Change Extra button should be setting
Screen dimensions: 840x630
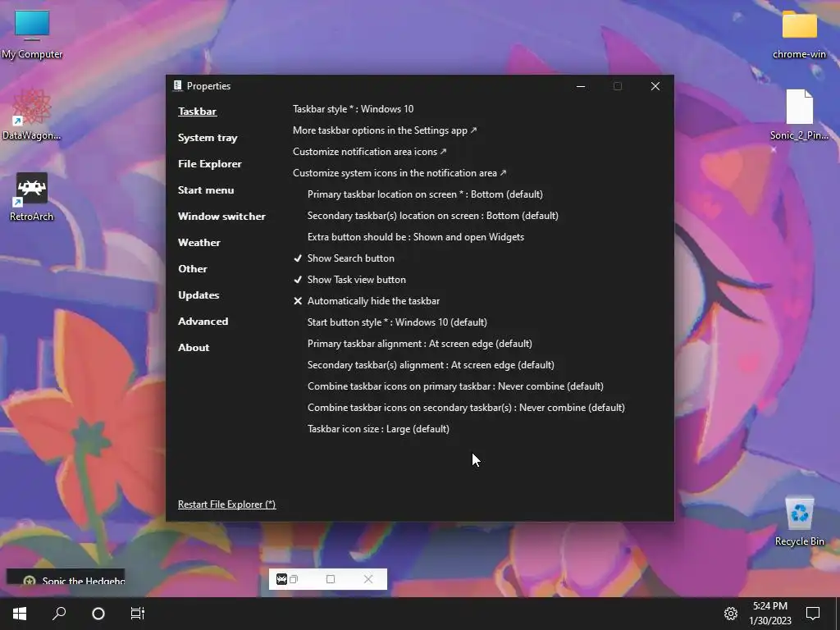pos(416,237)
